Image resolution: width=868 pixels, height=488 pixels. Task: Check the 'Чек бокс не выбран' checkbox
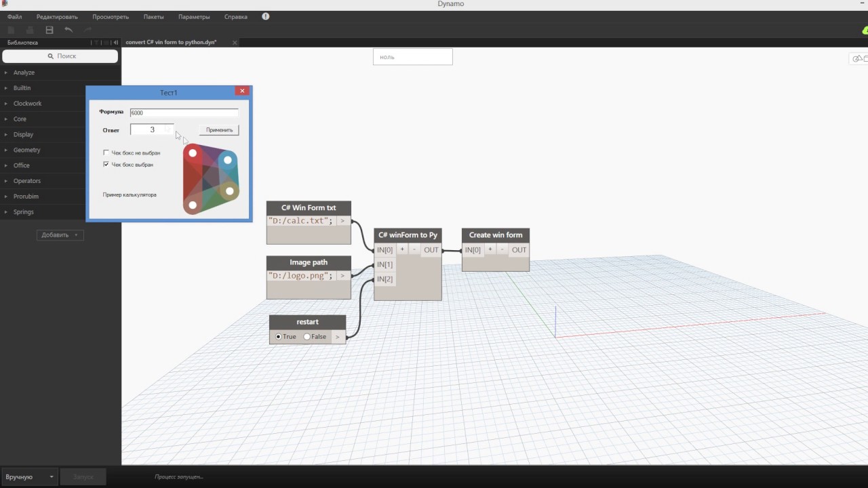(x=106, y=152)
